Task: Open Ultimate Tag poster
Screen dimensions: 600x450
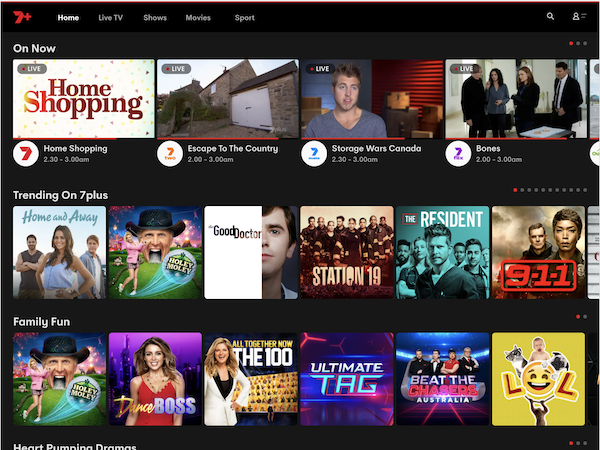Action: click(x=347, y=379)
